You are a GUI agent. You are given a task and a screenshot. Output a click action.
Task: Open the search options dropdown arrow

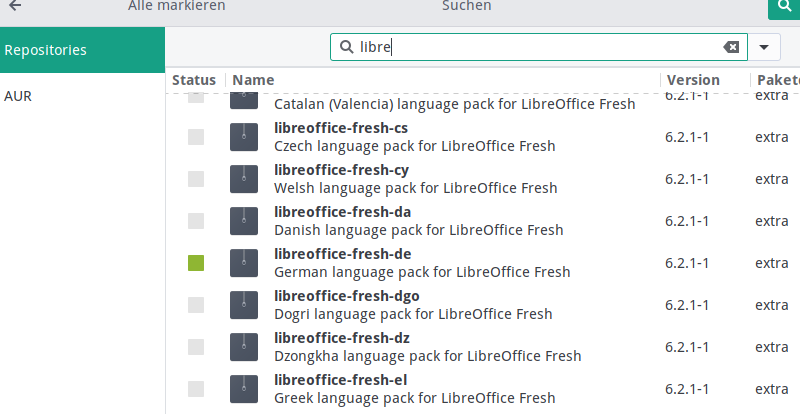click(764, 47)
